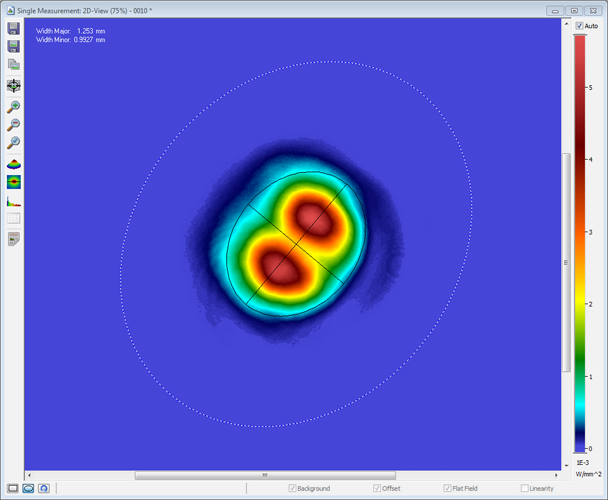Enable the Linearity checkbox
Viewport: 608px width, 500px height.
click(x=525, y=488)
